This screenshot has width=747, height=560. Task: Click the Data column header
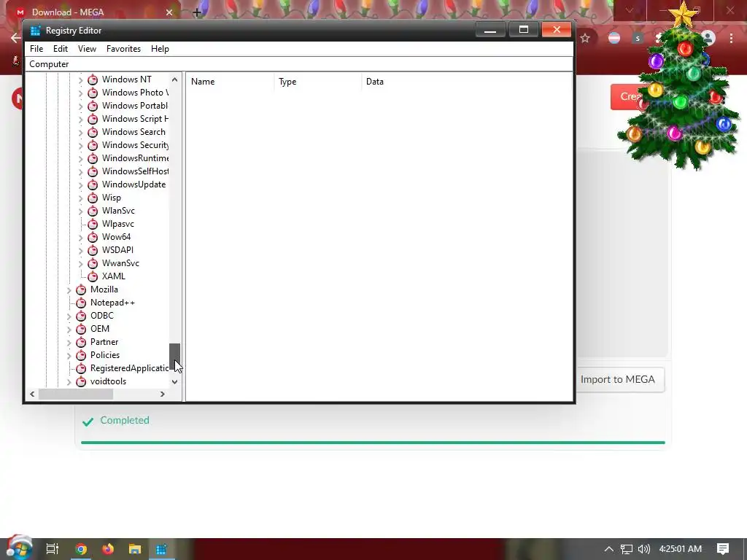467,82
